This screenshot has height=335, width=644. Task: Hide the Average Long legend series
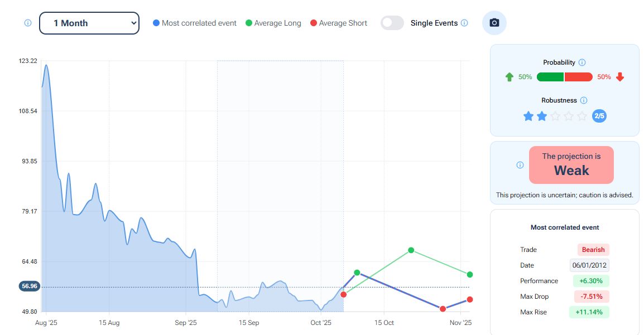273,23
